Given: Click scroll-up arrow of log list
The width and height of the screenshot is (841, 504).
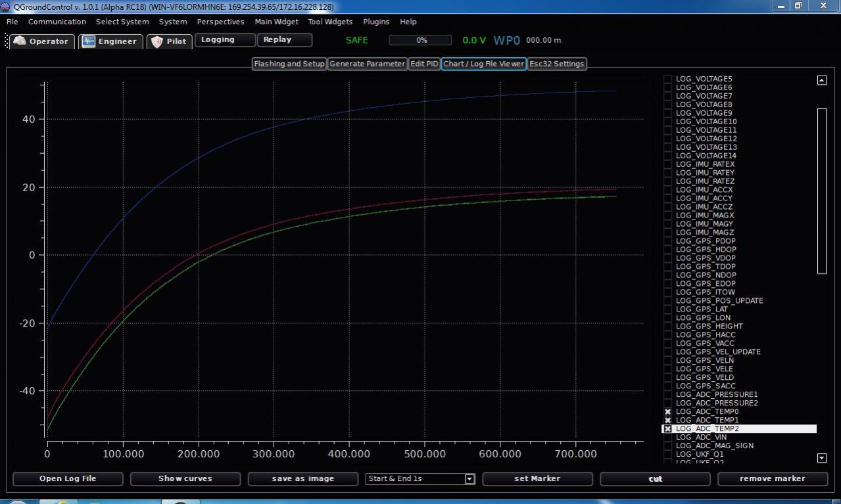Looking at the screenshot, I should click(x=821, y=80).
